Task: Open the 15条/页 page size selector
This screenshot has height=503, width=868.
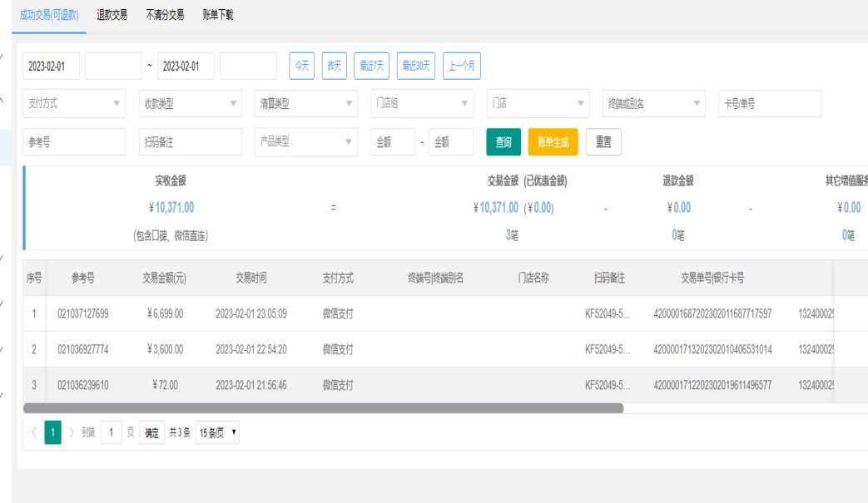Action: click(217, 432)
